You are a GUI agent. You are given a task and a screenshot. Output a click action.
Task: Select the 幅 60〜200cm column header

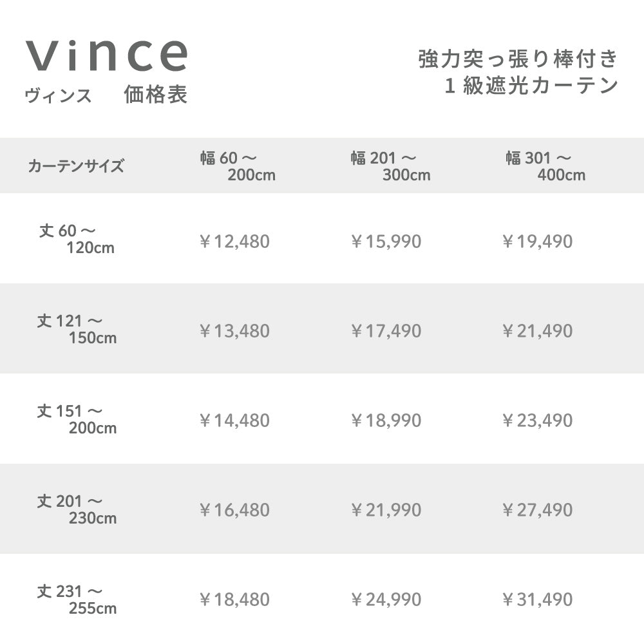237,166
